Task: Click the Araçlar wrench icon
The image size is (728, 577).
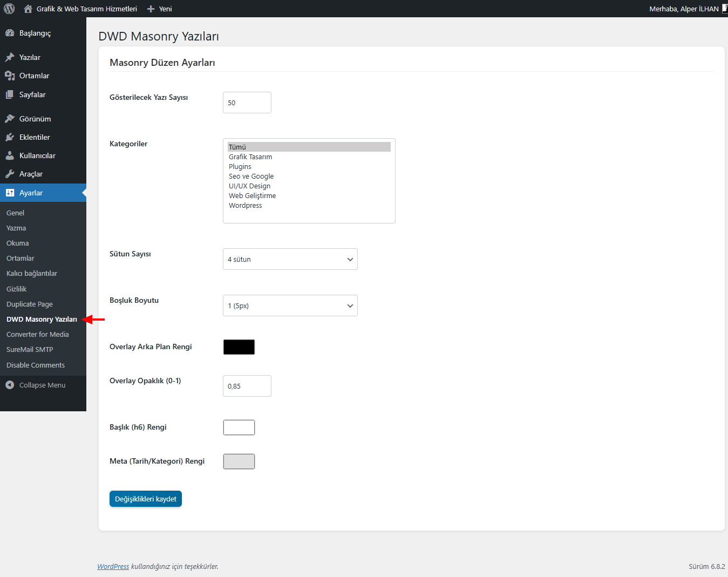Action: pyautogui.click(x=10, y=174)
